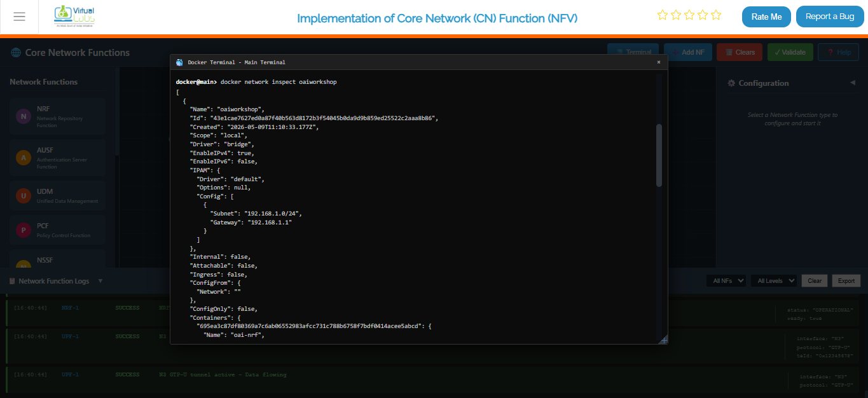This screenshot has height=398, width=868.
Task: Click the "EnableIPv6": false line
Action: click(223, 161)
